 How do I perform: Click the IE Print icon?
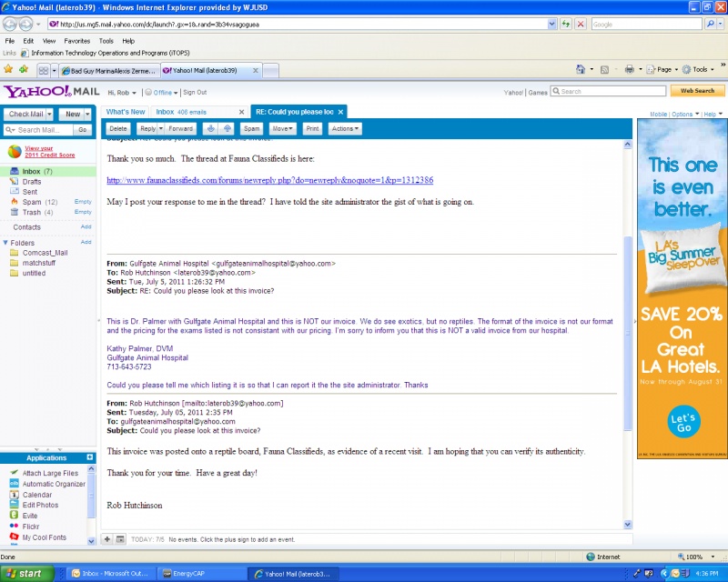click(630, 70)
